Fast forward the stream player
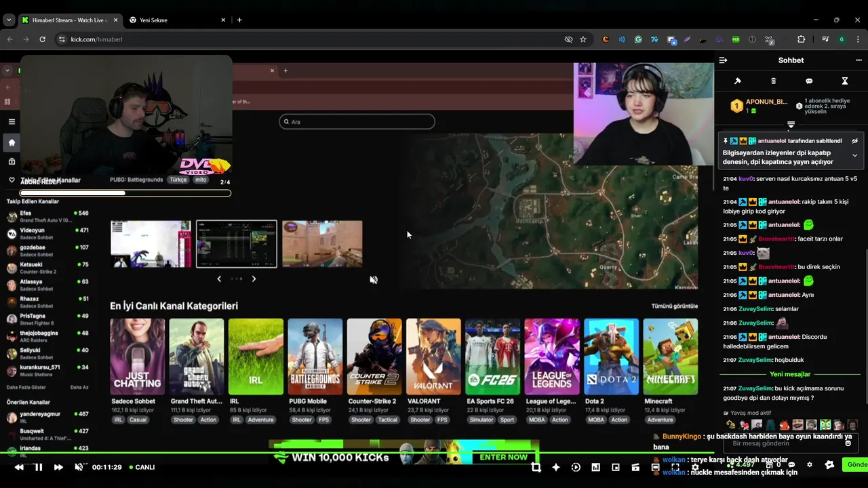 58,467
